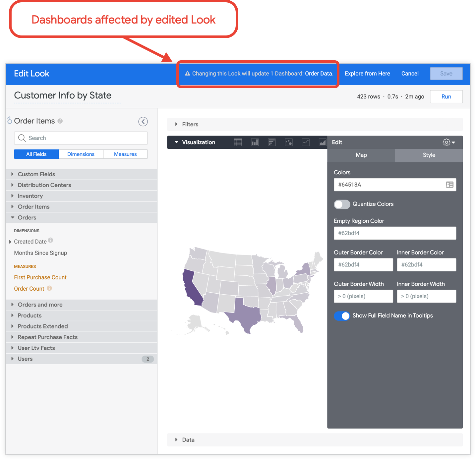
Task: Pick the scatterplot visualization type
Action: [x=289, y=143]
